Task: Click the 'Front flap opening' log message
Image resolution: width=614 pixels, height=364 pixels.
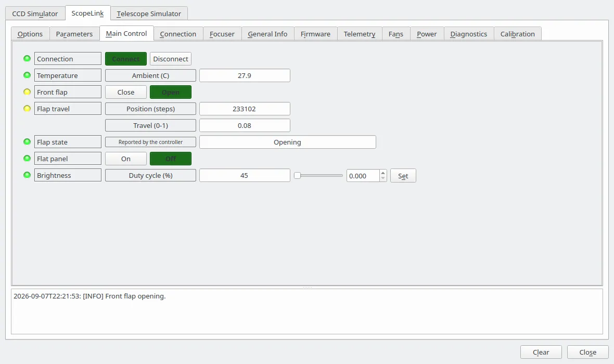Action: [89, 296]
